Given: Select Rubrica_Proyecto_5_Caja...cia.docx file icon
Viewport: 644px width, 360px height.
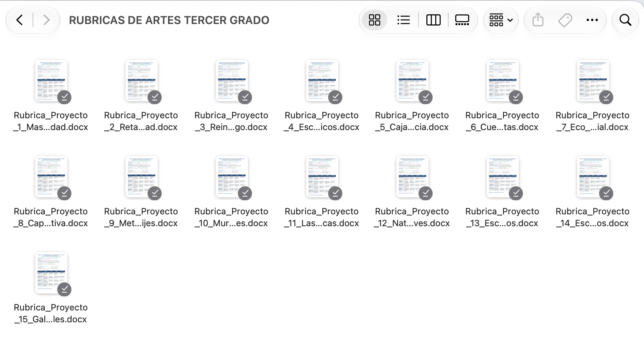Looking at the screenshot, I should point(412,81).
